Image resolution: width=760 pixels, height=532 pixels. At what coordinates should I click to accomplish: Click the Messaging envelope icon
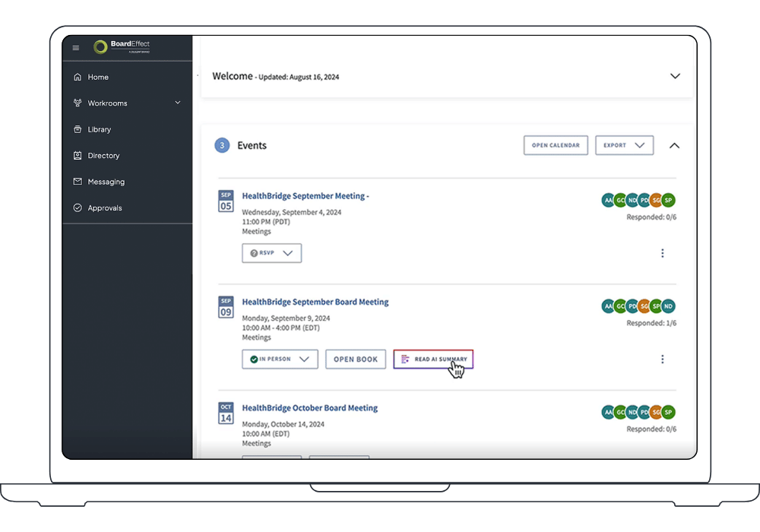pyautogui.click(x=78, y=182)
